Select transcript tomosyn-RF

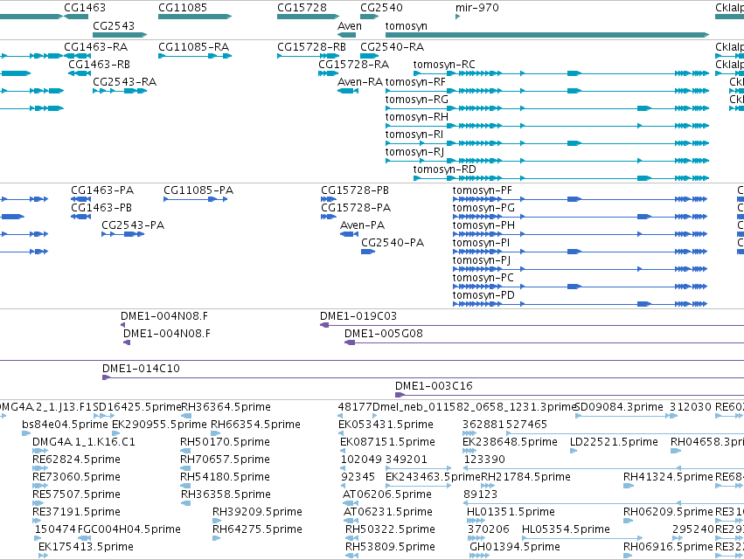tap(547, 91)
